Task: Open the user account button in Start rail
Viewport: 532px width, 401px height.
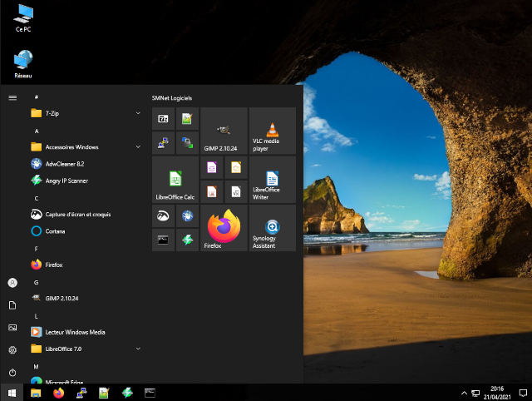Action: point(12,283)
